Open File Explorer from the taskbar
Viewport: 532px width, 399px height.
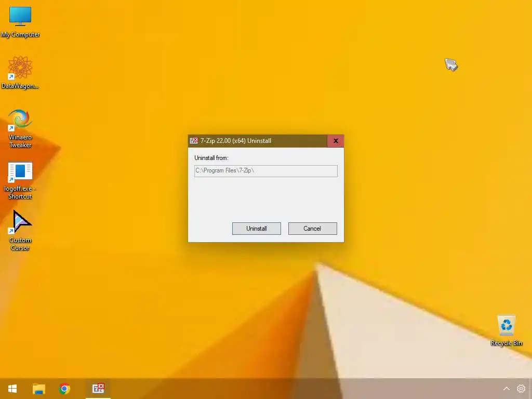pos(38,389)
